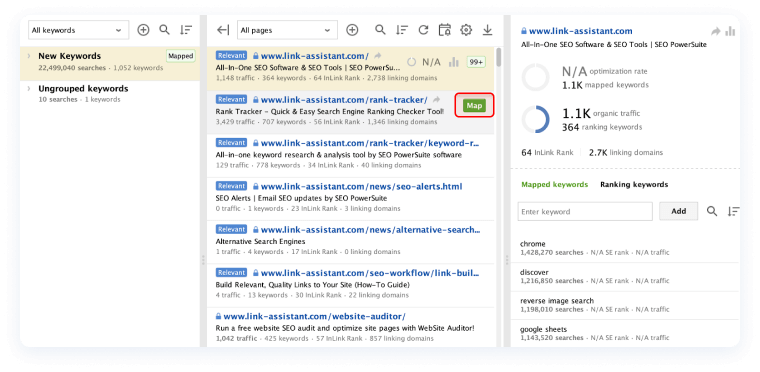
Task: Select the 'chrome' keyword row
Action: [x=625, y=248]
